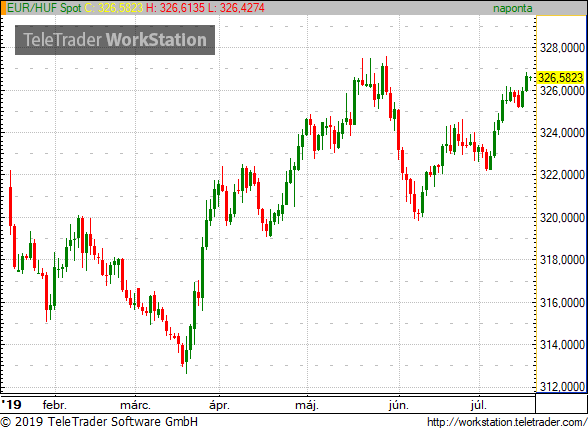Click the márc. month label on time axis
Viewport: 588px width, 431px height.
click(135, 405)
